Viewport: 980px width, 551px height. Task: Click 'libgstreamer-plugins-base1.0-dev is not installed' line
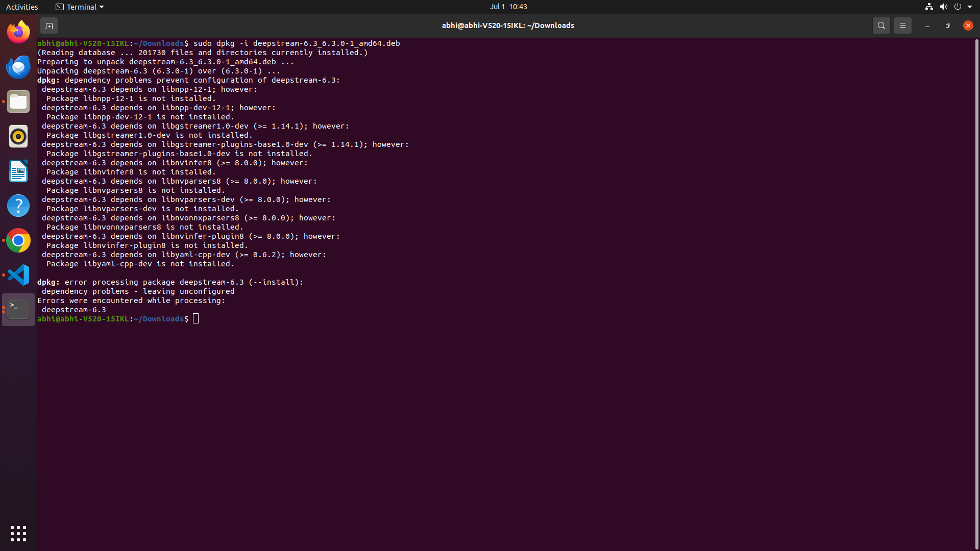point(179,154)
